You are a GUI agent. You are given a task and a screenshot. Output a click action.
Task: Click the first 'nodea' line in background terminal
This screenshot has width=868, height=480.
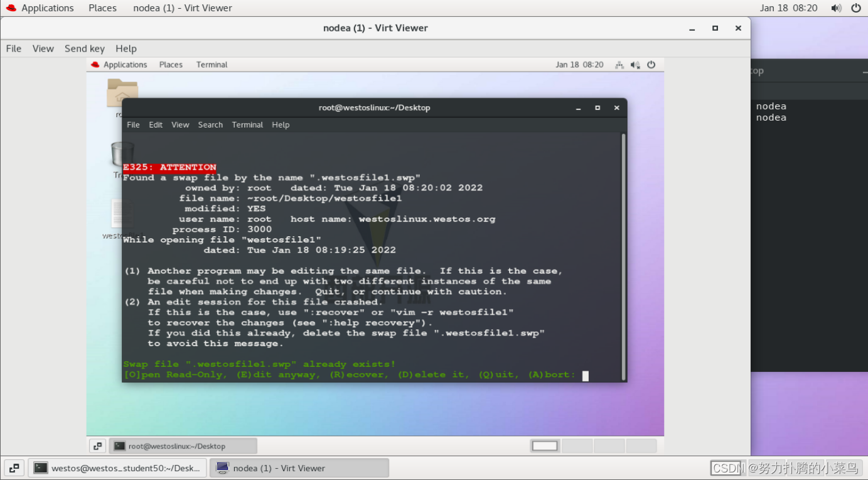click(x=771, y=106)
